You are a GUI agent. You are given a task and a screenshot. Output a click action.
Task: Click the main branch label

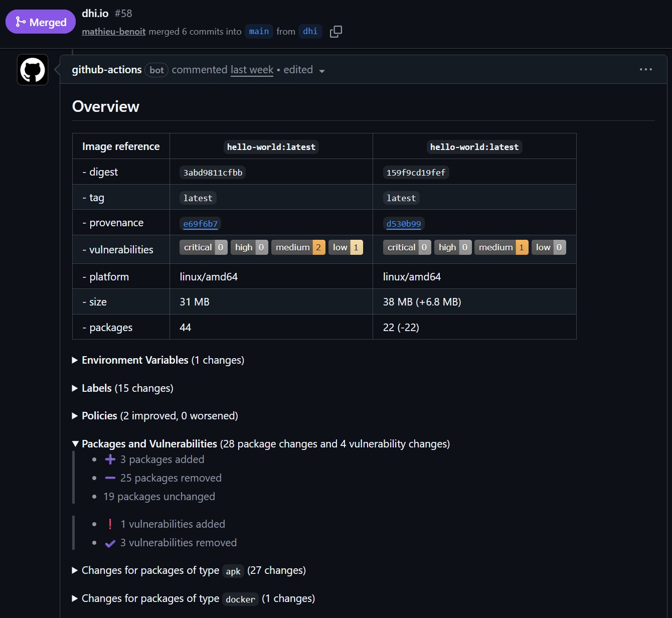point(259,32)
